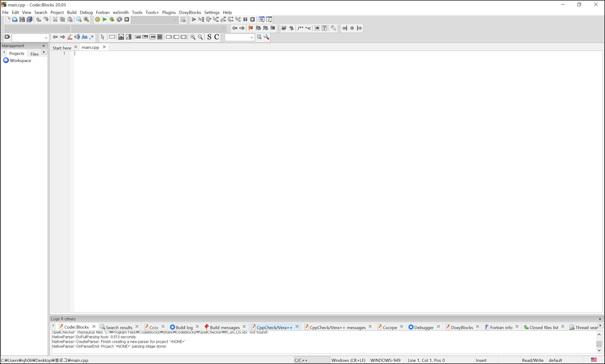The width and height of the screenshot is (605, 364).
Task: Toggle source view with S icon
Action: tap(209, 37)
